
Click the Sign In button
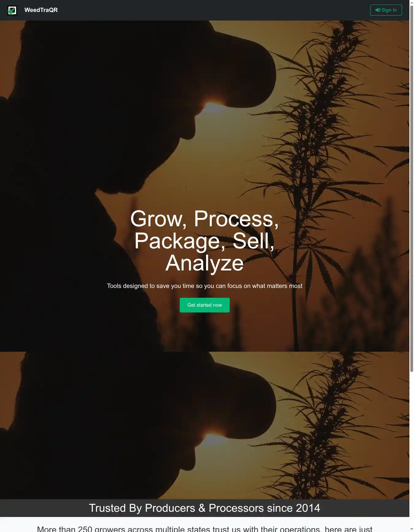pyautogui.click(x=386, y=10)
